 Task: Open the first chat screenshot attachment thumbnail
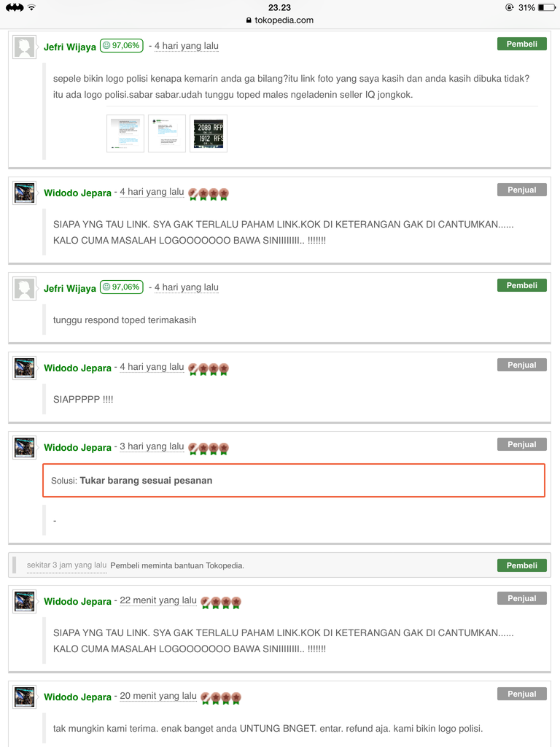click(x=125, y=133)
